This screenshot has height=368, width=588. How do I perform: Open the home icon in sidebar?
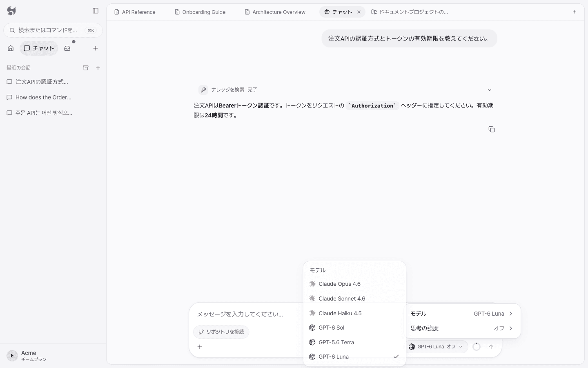click(x=11, y=48)
